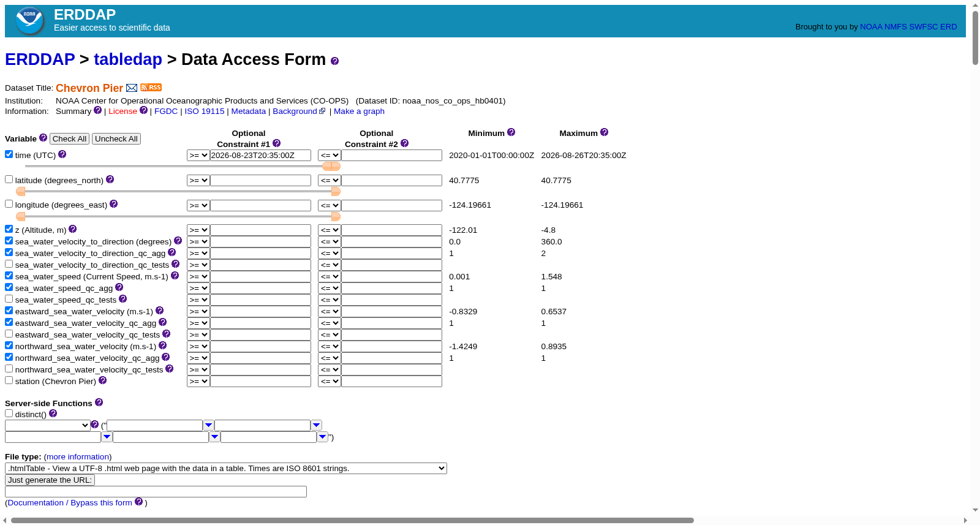Click help icon beside Maximum column header
980x525 pixels.
click(x=604, y=132)
